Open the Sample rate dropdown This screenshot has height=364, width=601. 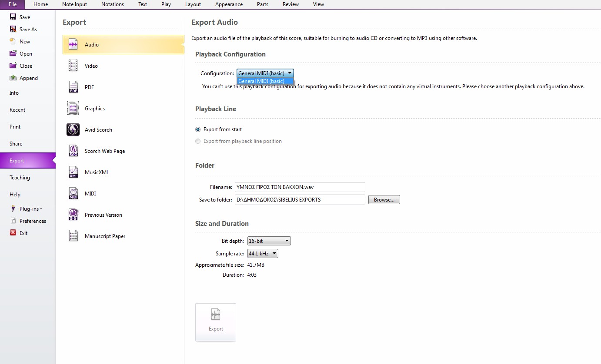pos(263,254)
